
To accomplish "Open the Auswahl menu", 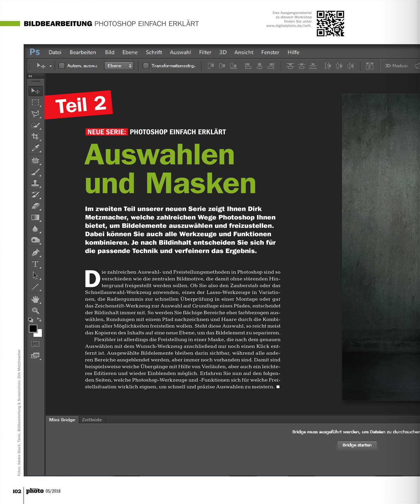I will click(180, 52).
